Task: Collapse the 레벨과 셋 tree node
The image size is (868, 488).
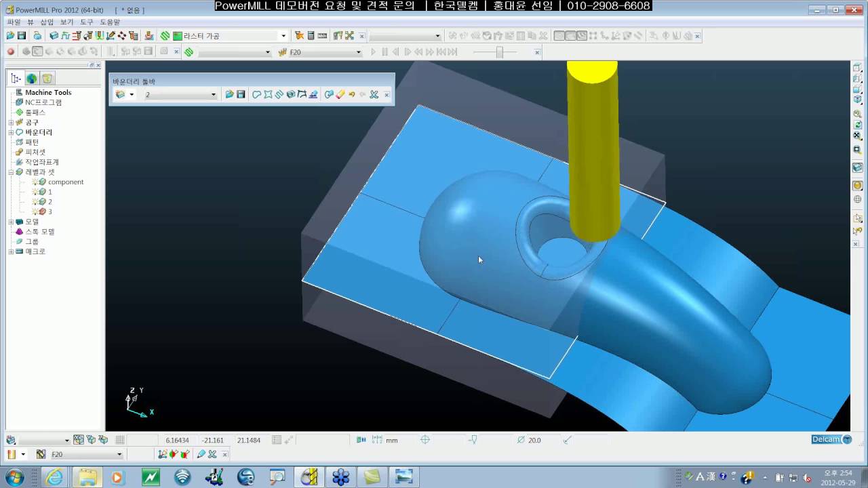Action: 10,172
